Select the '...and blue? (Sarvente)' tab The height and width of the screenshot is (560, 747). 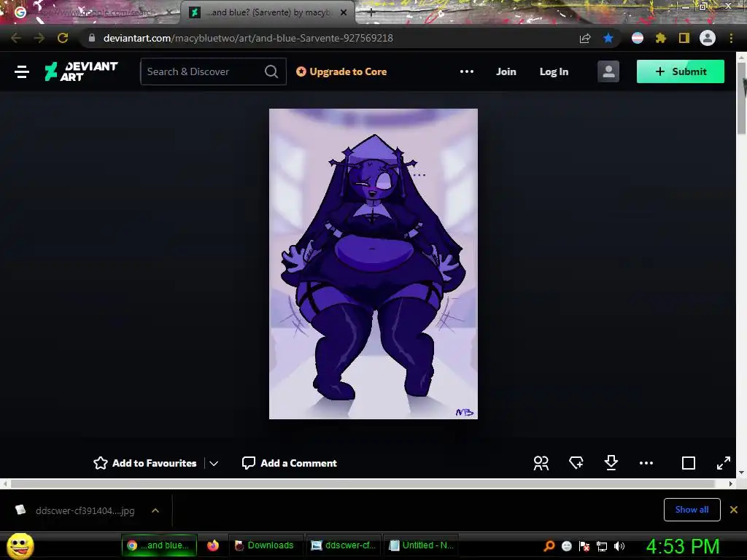(267, 12)
